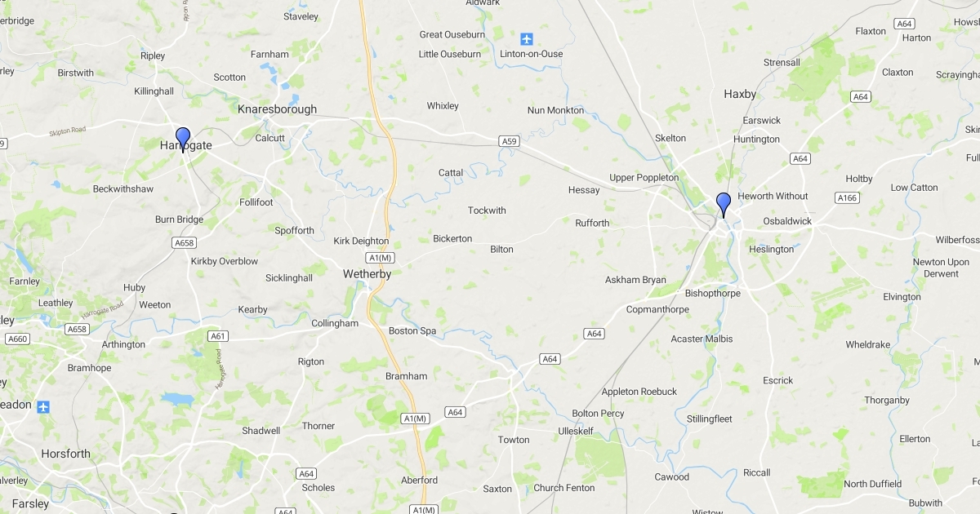Click the A658 shield near Burn Bridge

pos(185,242)
